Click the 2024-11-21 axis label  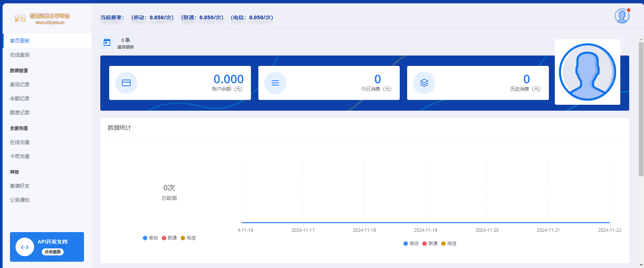click(x=548, y=230)
